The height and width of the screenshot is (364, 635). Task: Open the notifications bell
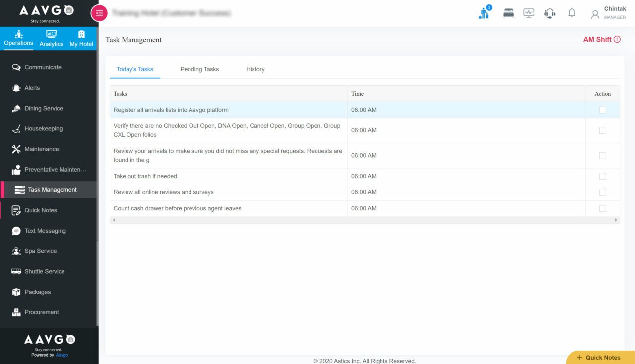571,13
